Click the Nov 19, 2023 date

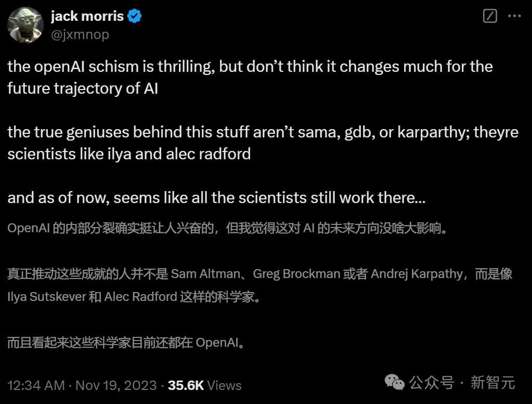click(116, 385)
